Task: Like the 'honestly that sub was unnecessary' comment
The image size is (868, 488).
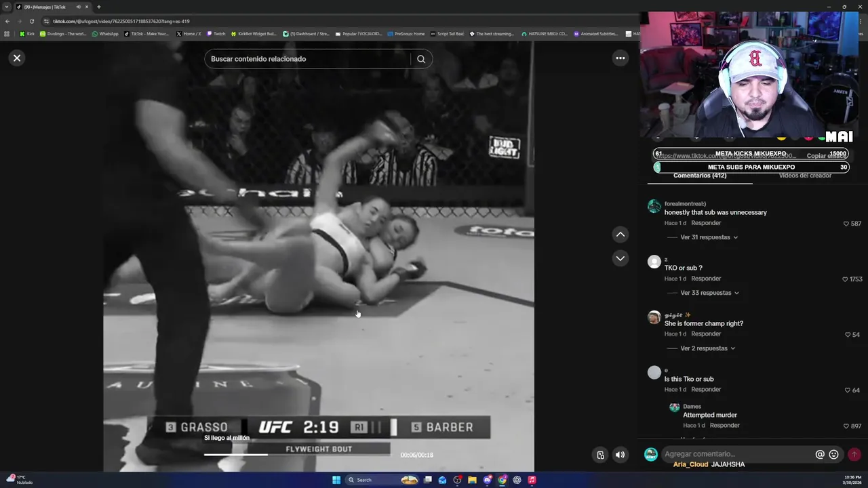Action: 846,224
